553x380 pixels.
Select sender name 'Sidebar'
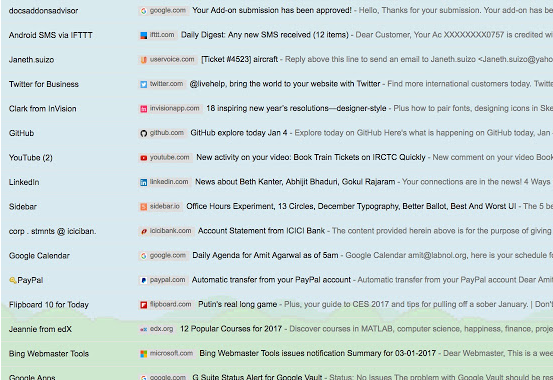coord(23,207)
